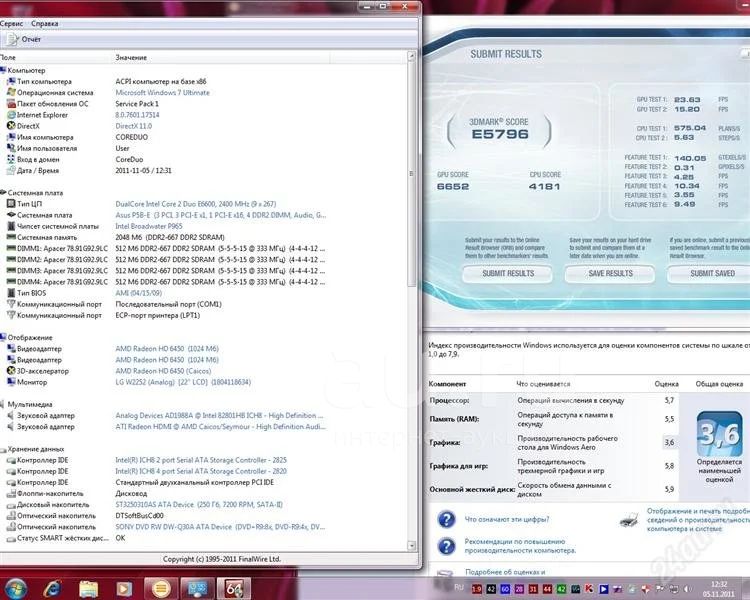
Task: Open 'Рекомендации по повышению производительности' link
Action: pyautogui.click(x=520, y=546)
